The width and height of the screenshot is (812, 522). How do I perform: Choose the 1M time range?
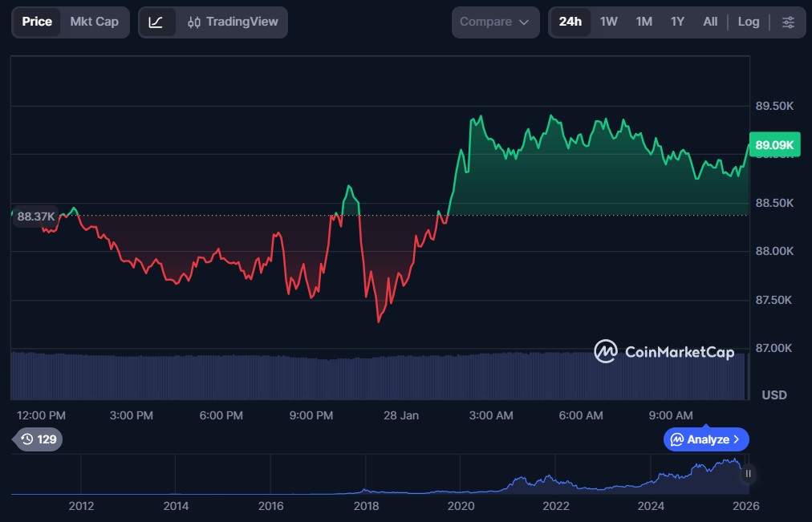coord(644,22)
